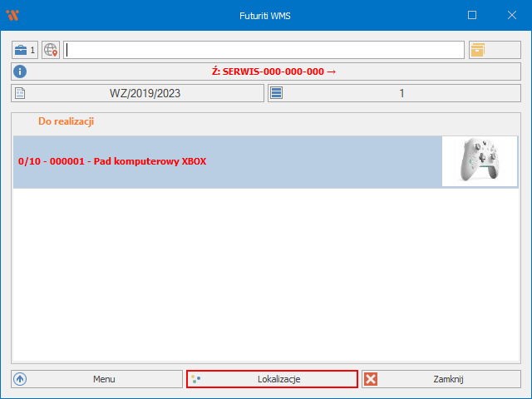Open the globe location pin button
This screenshot has height=399, width=532.
[x=51, y=50]
